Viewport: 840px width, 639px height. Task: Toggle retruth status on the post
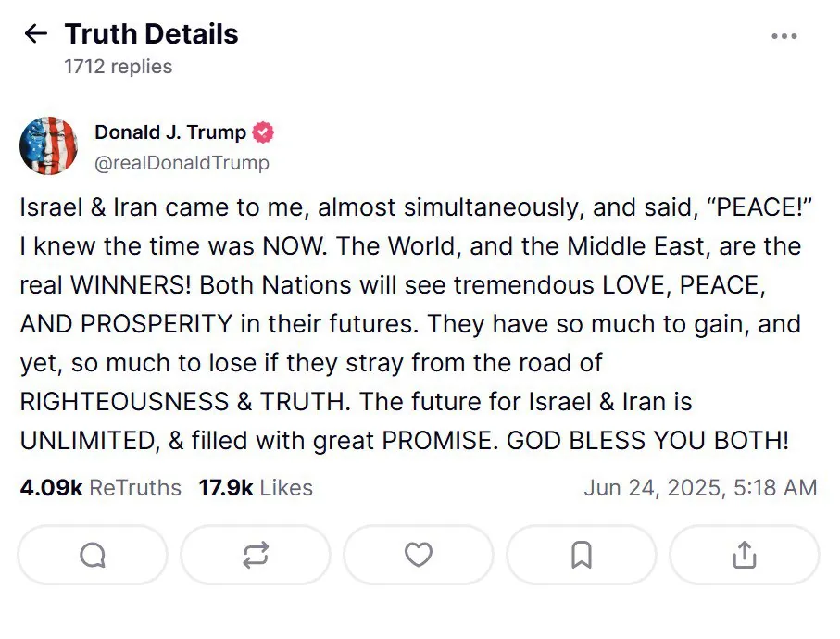(255, 555)
